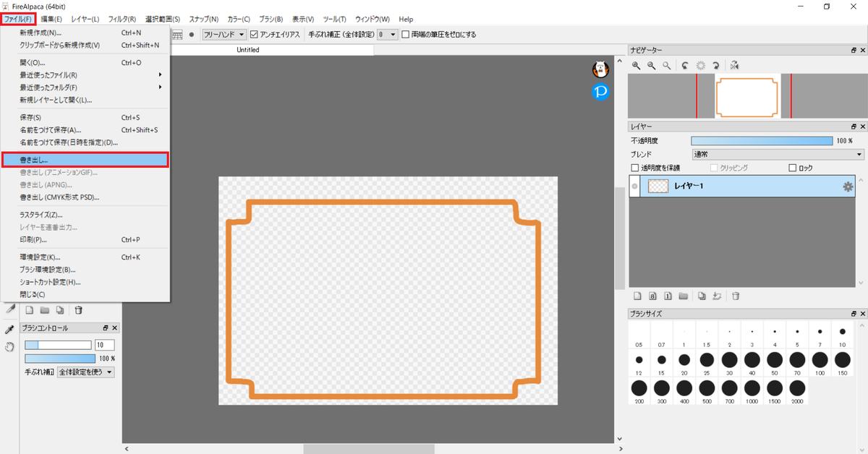Select brush size 10 preset
Viewport: 868px width, 454px height.
[x=842, y=336]
